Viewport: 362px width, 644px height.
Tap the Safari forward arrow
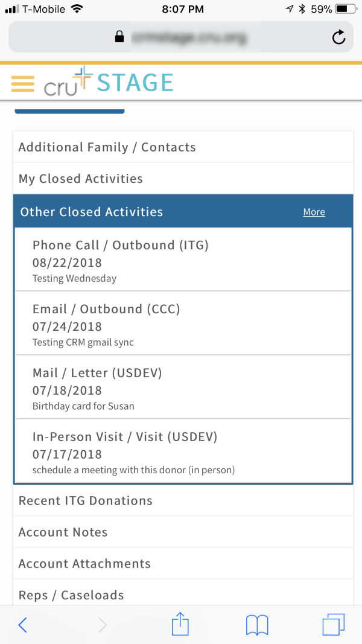point(103,625)
